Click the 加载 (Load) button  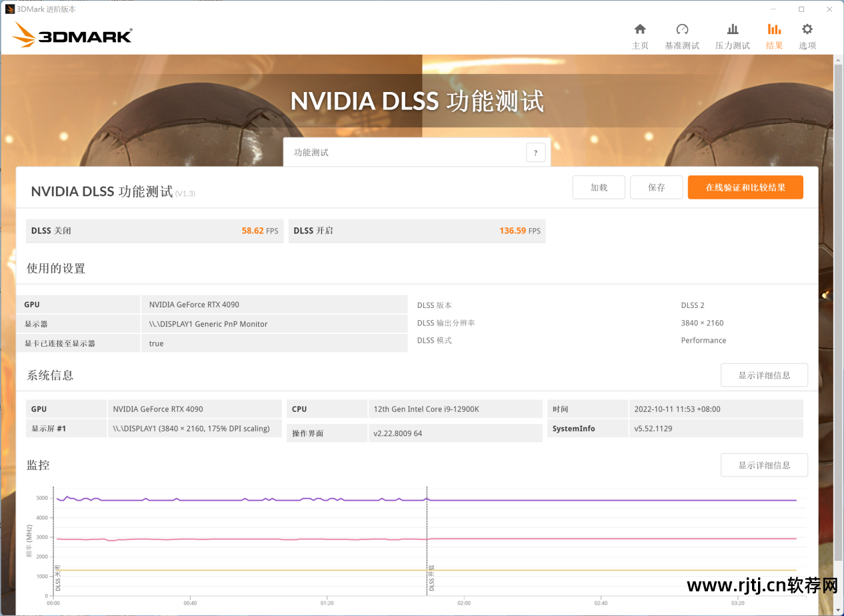coord(599,187)
